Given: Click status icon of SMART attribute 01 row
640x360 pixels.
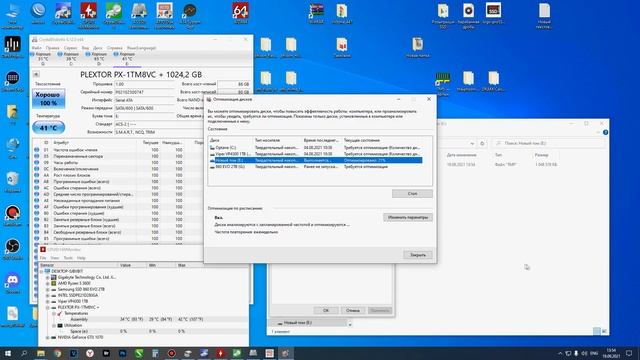Looking at the screenshot, I should pos(37,150).
